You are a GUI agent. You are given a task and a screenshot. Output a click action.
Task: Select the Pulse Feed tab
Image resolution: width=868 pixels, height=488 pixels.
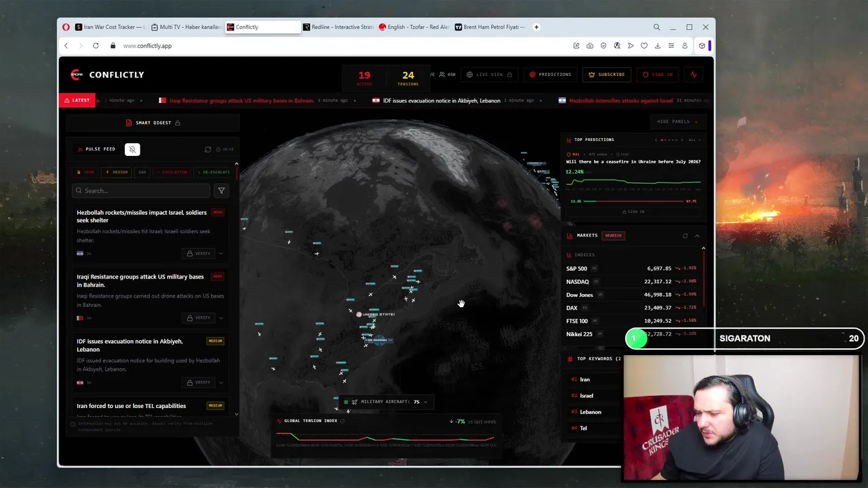click(97, 149)
